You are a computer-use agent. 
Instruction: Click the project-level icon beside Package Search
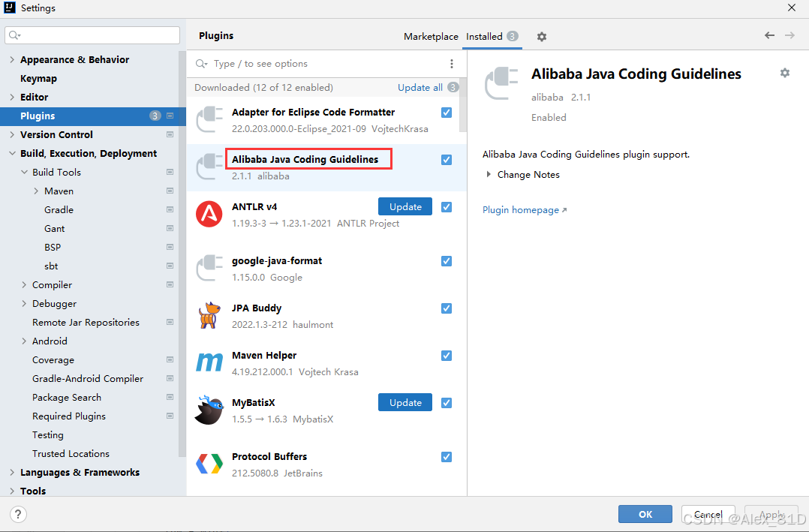coord(170,398)
